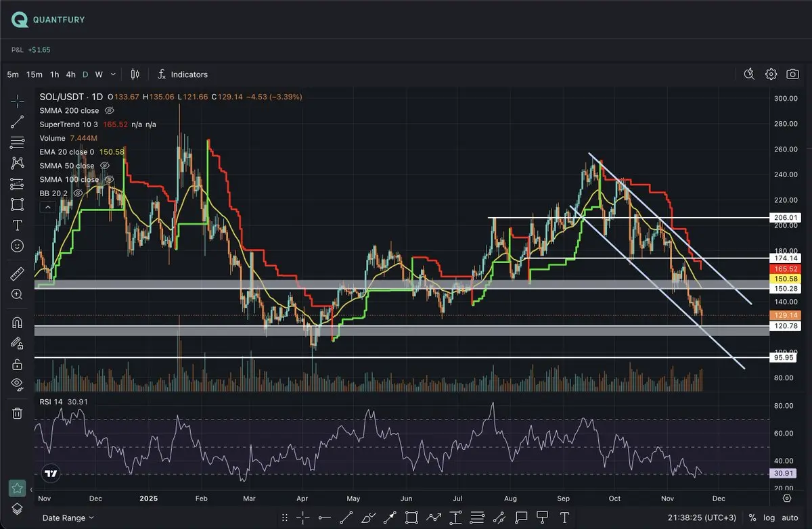Select the crosshair cursor tool in left sidebar
812x529 pixels.
(18, 101)
